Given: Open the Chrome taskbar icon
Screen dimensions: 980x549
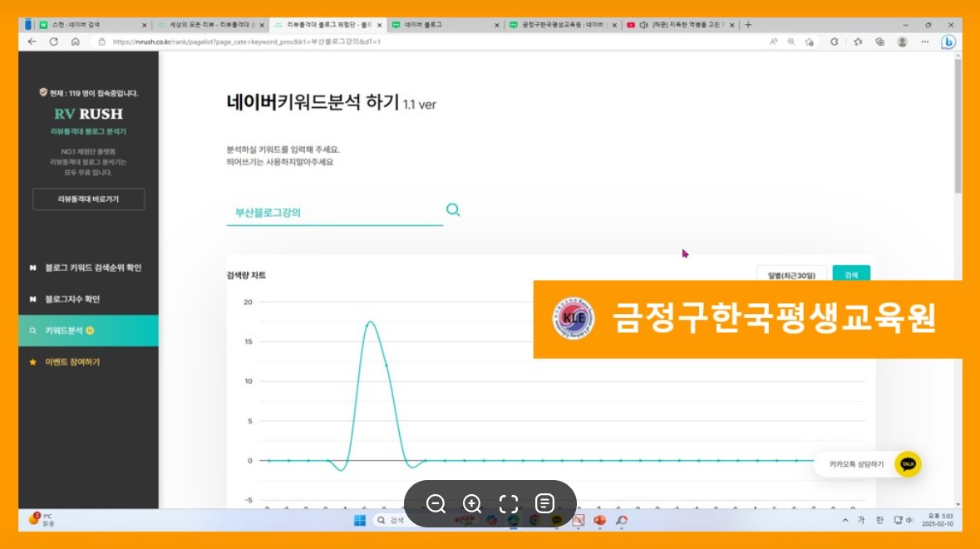Looking at the screenshot, I should tap(534, 520).
